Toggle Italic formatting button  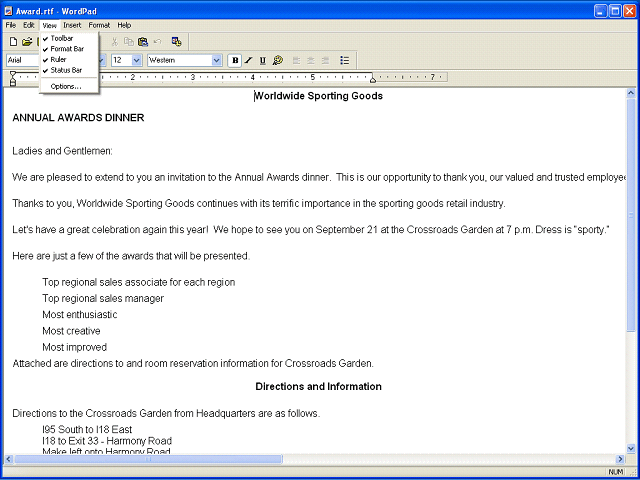point(249,60)
